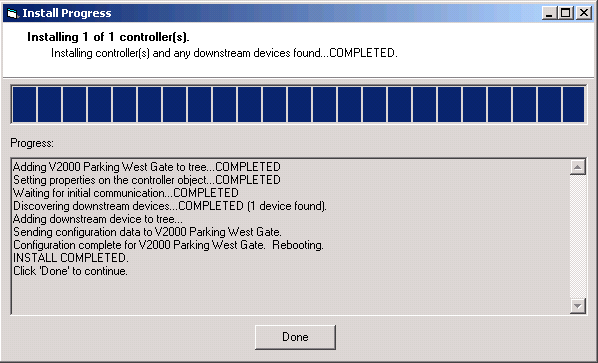Image resolution: width=598 pixels, height=363 pixels.
Task: Click the completed installation progress bar
Action: pos(298,104)
